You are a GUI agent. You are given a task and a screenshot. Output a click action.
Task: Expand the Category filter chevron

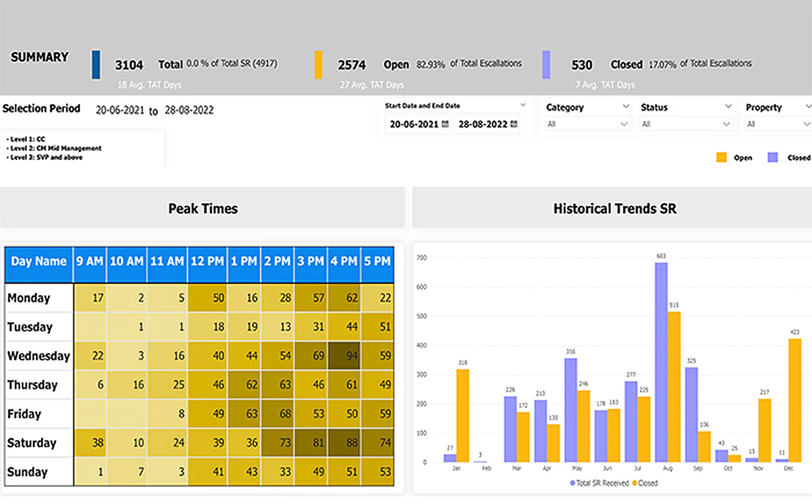pos(626,106)
